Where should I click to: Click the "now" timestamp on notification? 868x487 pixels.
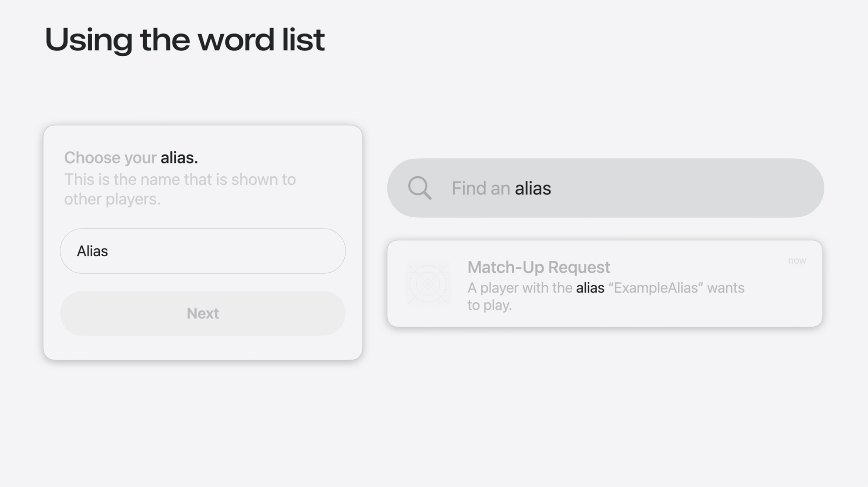797,261
